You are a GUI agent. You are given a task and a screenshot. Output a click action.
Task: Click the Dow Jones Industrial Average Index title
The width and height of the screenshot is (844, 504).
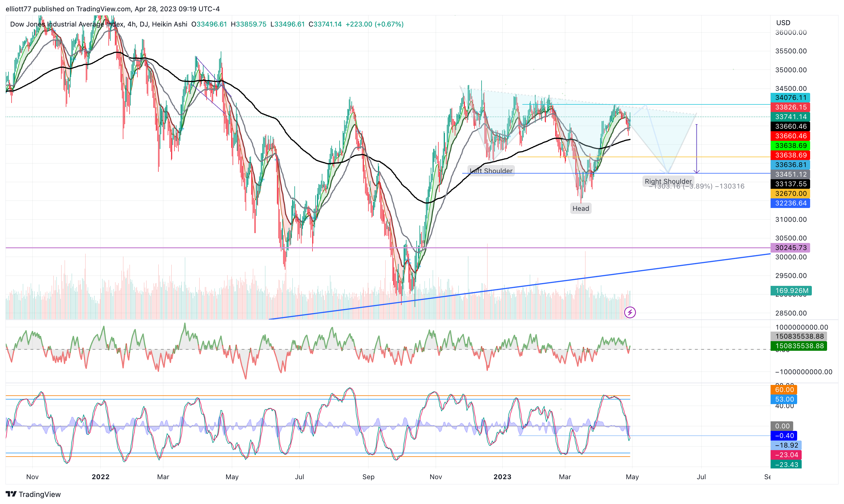pyautogui.click(x=67, y=24)
